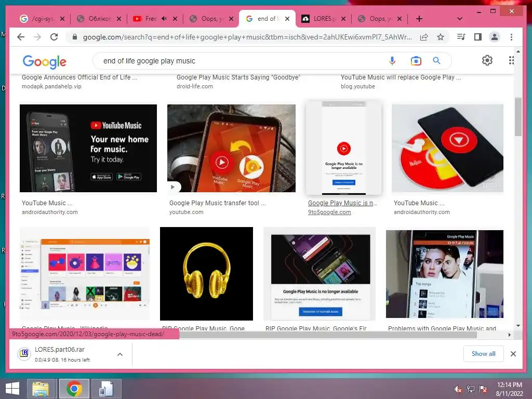The height and width of the screenshot is (399, 532).
Task: Click the Google logo
Action: (x=45, y=61)
